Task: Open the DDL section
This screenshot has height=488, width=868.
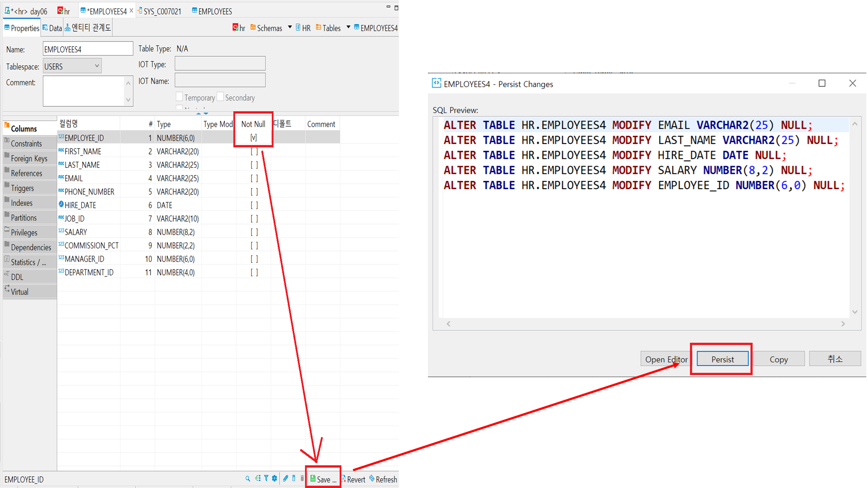Action: click(30, 277)
